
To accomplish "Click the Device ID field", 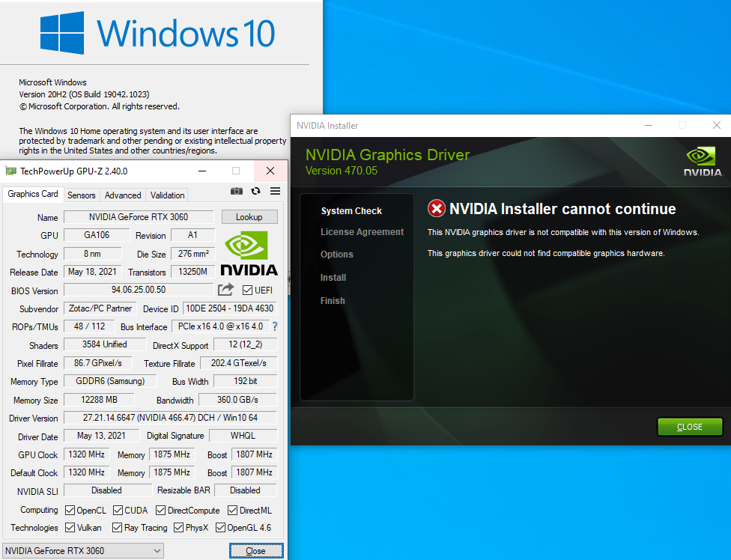I will (229, 308).
